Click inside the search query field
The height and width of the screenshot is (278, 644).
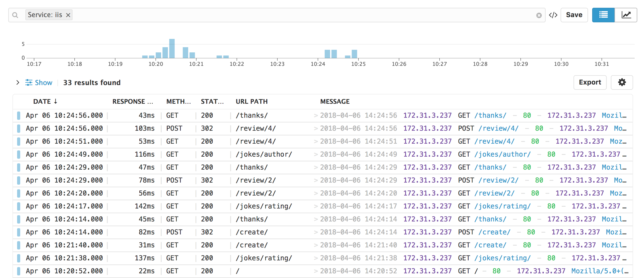pos(181,15)
